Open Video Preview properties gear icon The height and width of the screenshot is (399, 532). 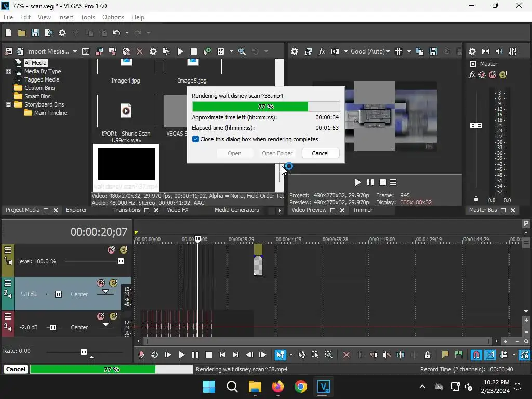click(294, 51)
